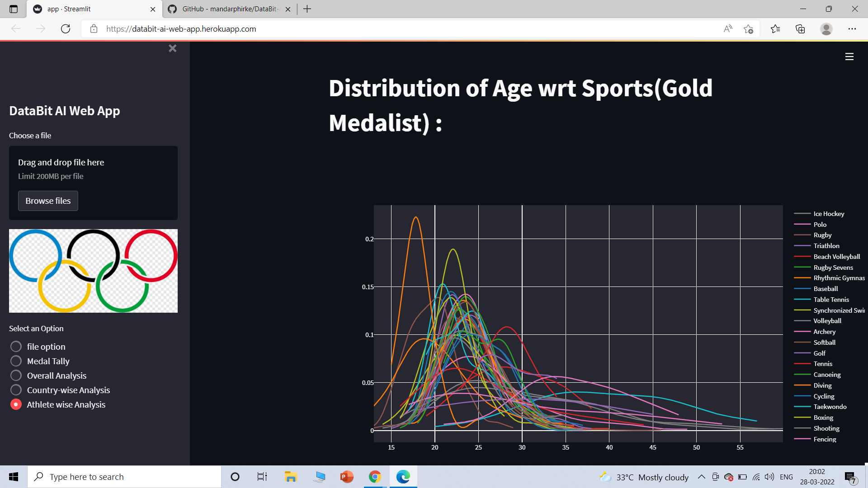Click the browser profile avatar icon
The width and height of the screenshot is (868, 488).
point(826,29)
